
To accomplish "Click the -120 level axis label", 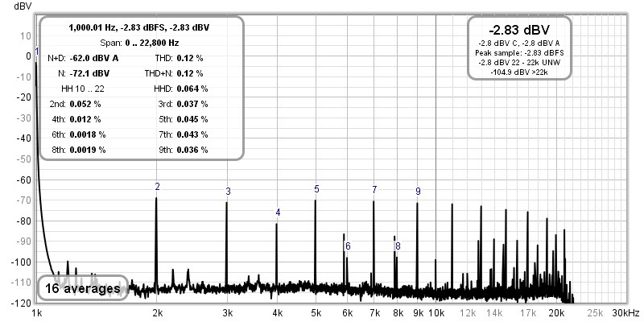I will click(x=23, y=303).
